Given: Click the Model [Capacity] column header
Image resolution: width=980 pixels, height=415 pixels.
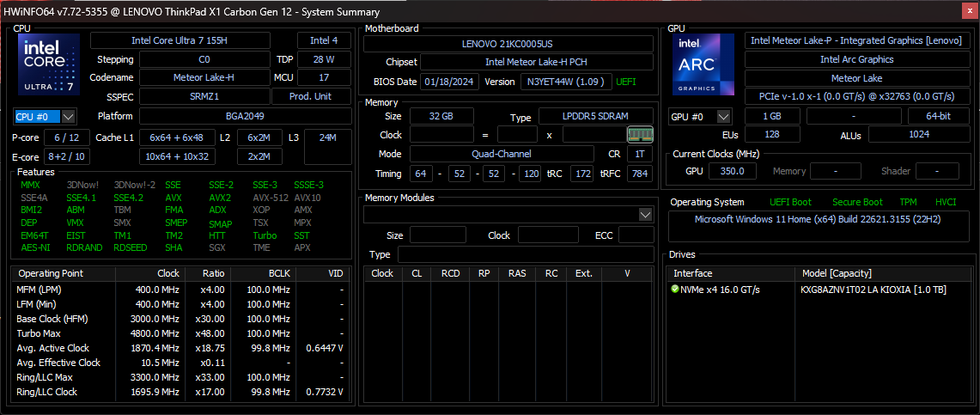Looking at the screenshot, I should [884, 274].
